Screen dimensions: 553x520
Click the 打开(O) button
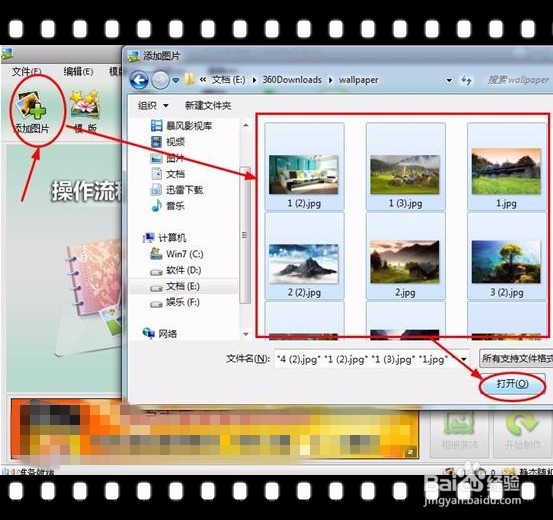(512, 384)
